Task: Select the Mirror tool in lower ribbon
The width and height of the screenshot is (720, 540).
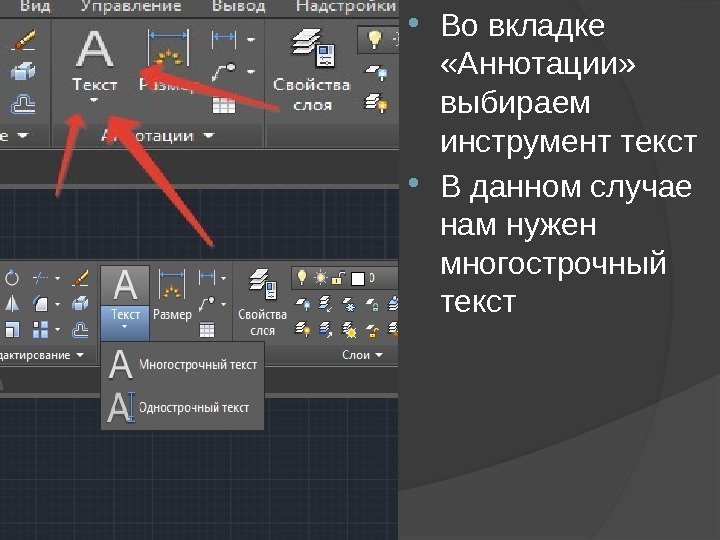Action: (12, 304)
